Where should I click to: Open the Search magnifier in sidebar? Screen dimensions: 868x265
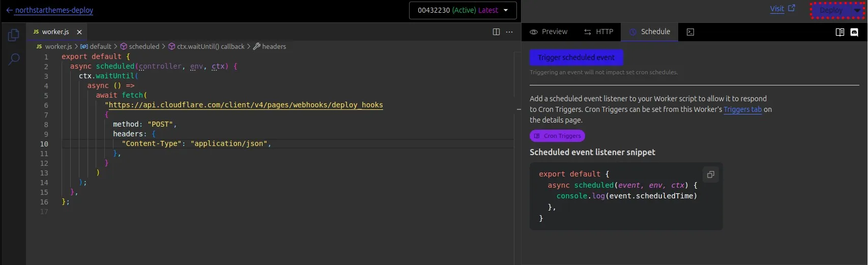click(x=14, y=59)
